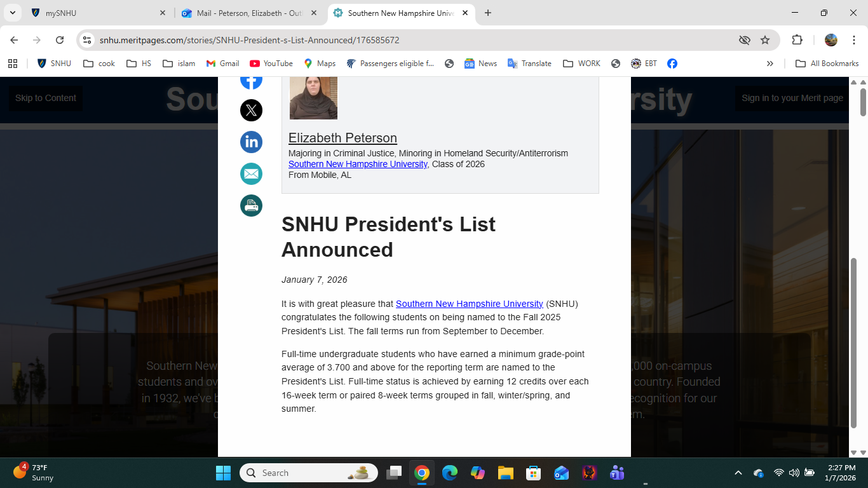
Task: Click the address bar URL field
Action: pos(413,40)
